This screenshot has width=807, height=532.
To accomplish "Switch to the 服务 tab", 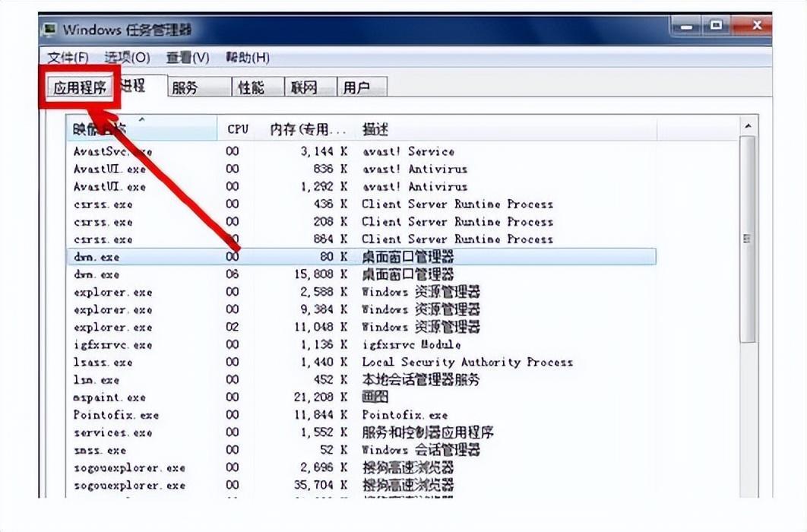I will click(185, 87).
